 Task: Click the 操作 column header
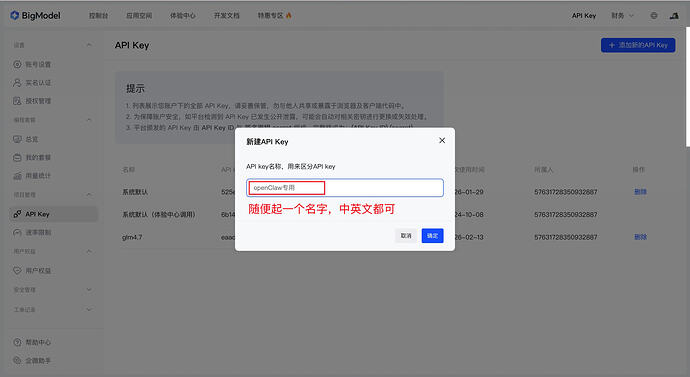[x=639, y=169]
